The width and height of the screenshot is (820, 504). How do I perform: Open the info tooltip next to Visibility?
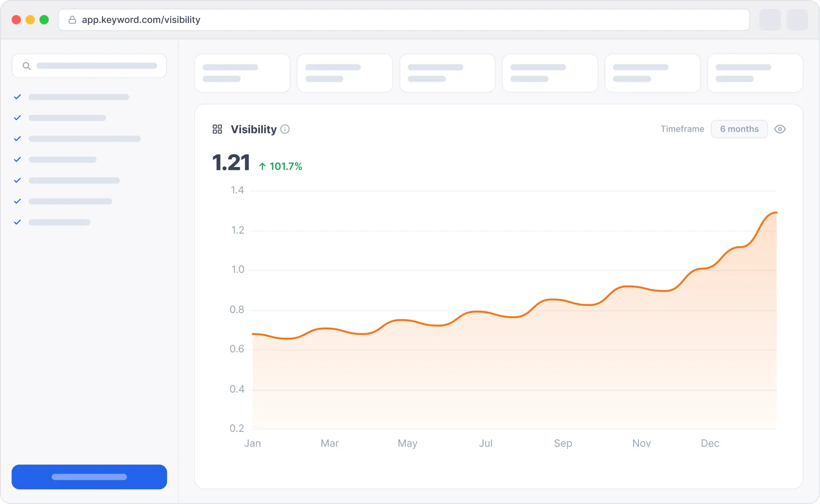pyautogui.click(x=285, y=129)
